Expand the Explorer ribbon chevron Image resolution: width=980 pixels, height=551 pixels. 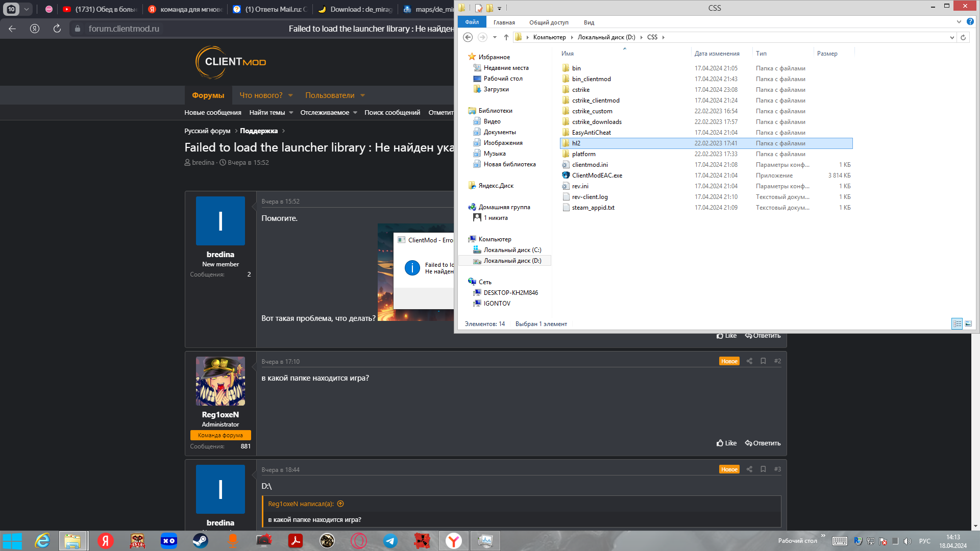959,22
